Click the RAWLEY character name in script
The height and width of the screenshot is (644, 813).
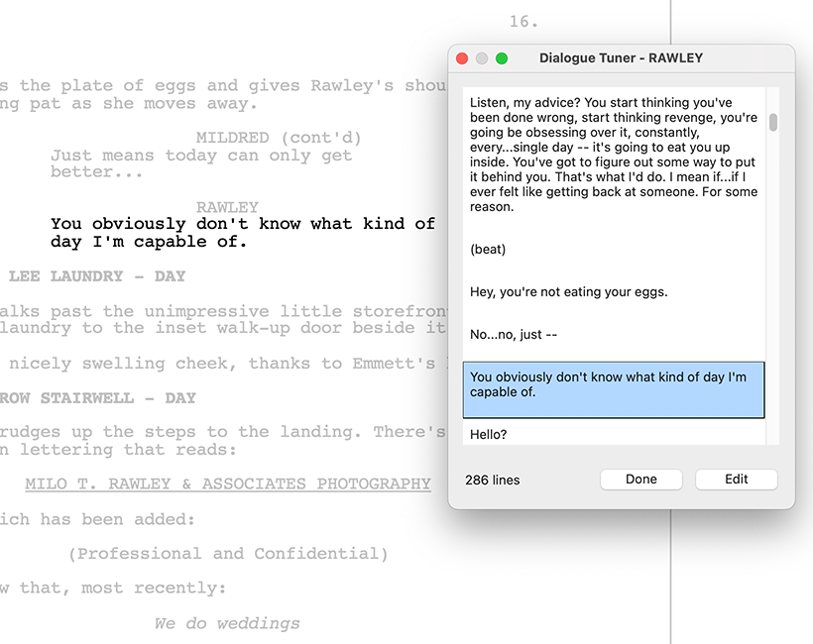[227, 207]
